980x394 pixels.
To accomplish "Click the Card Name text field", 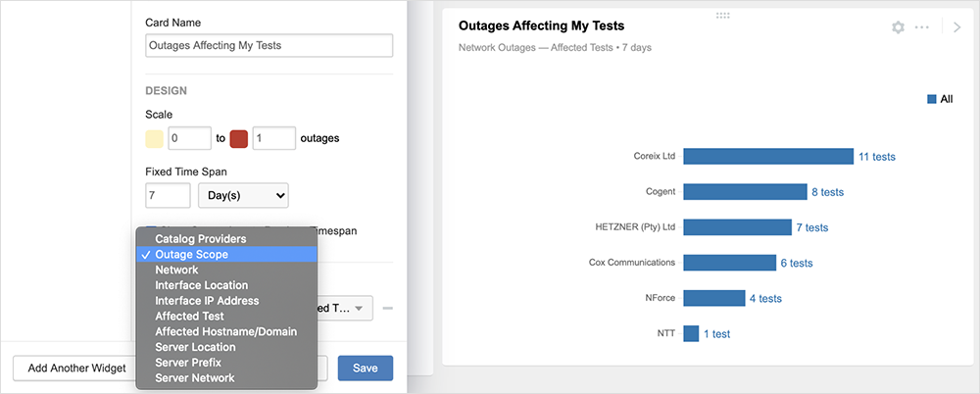I will click(x=269, y=45).
